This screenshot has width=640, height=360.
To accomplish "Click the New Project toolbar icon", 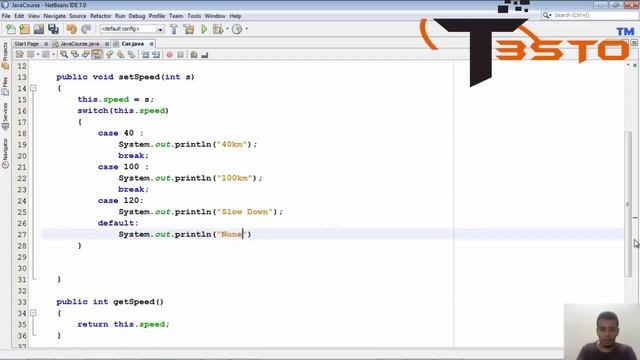I will pyautogui.click(x=24, y=29).
